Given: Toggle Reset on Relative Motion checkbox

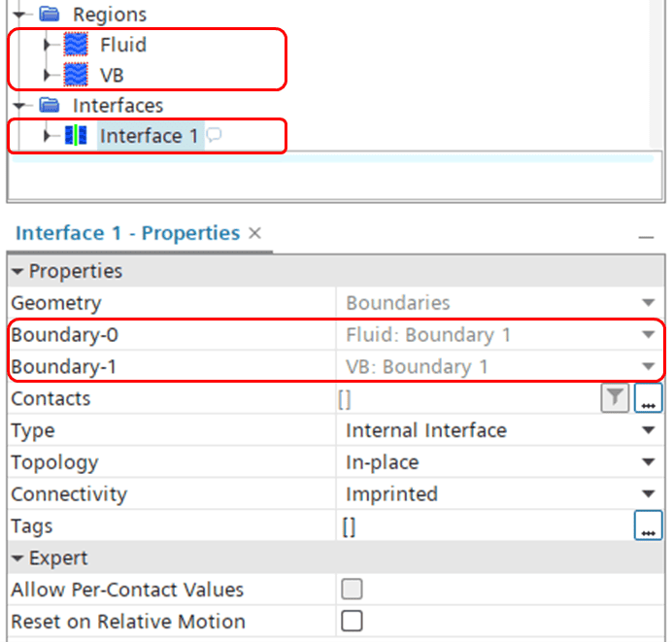Looking at the screenshot, I should pyautogui.click(x=352, y=622).
